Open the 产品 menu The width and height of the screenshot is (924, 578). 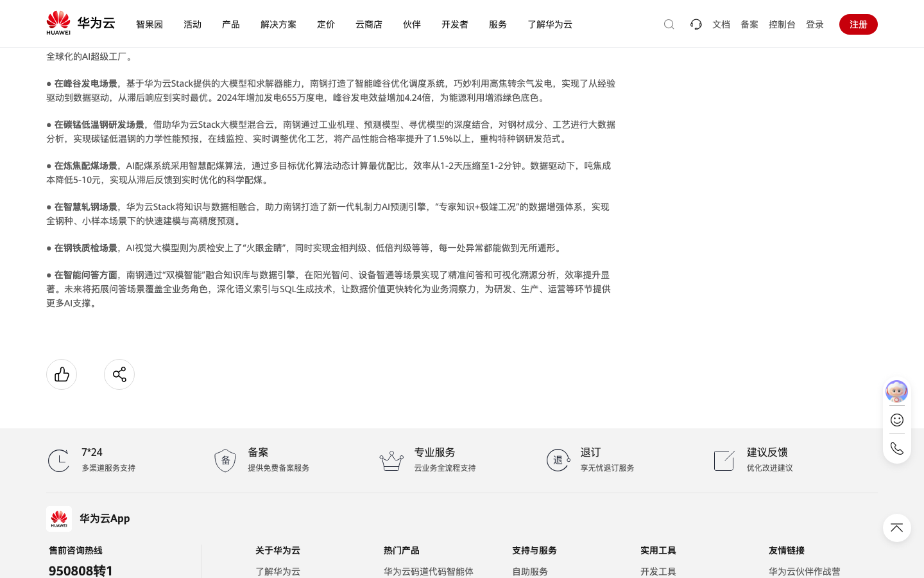[x=231, y=24]
